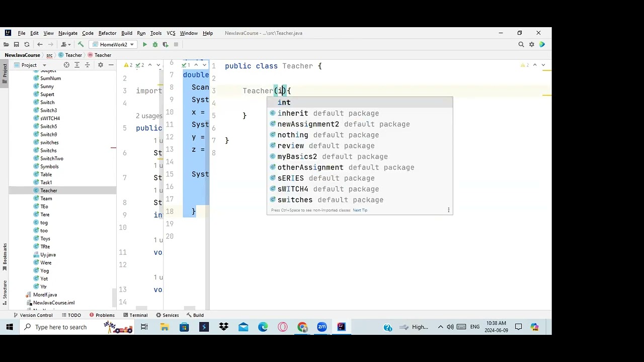Click the src breadcrumb
This screenshot has height=362, width=644.
49,55
